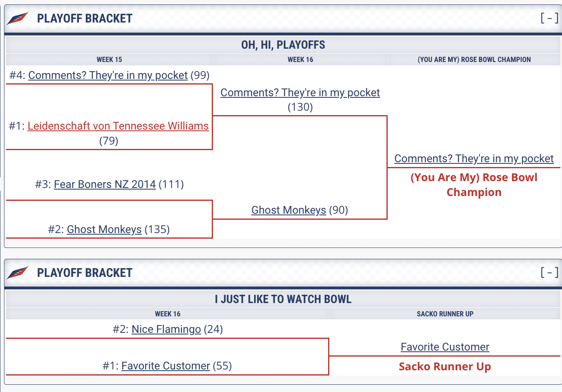
Task: Collapse the top Playoff Bracket panel
Action: [549, 18]
